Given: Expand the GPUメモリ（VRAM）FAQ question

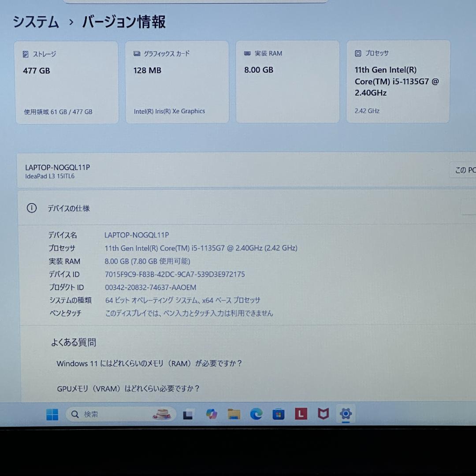Looking at the screenshot, I should click(x=128, y=389).
